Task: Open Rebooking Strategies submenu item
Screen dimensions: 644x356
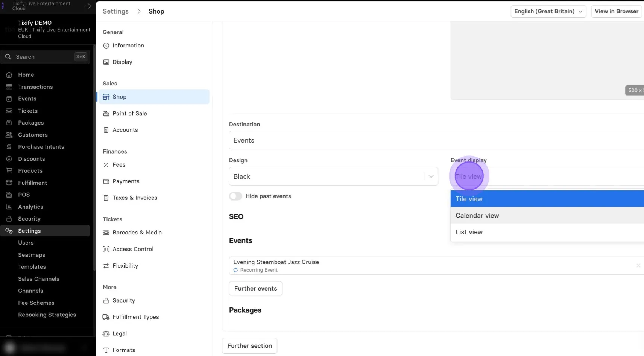Action: [47, 315]
